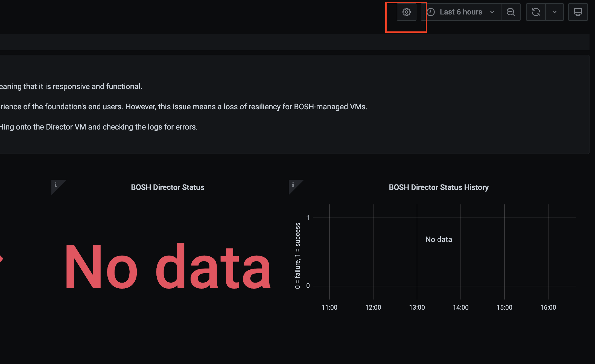Click the cycle view mode monitor icon
Image resolution: width=595 pixels, height=364 pixels.
click(578, 12)
